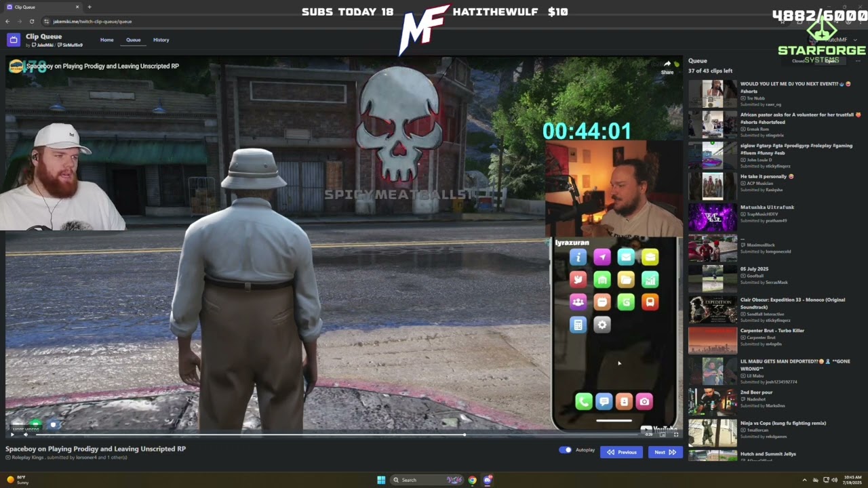Viewport: 868px width, 488px height.
Task: Open volume control in system tray
Action: 833,480
